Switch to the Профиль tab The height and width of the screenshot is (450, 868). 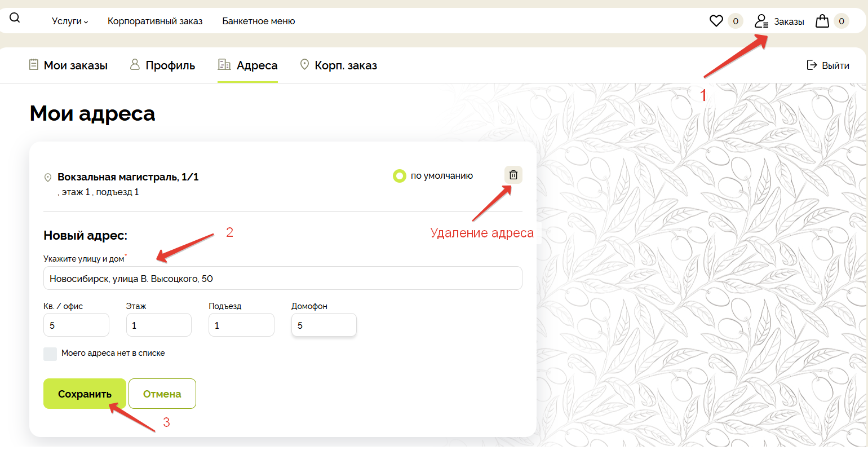[x=162, y=65]
